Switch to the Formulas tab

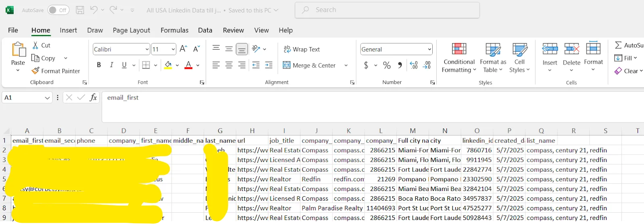click(x=174, y=30)
